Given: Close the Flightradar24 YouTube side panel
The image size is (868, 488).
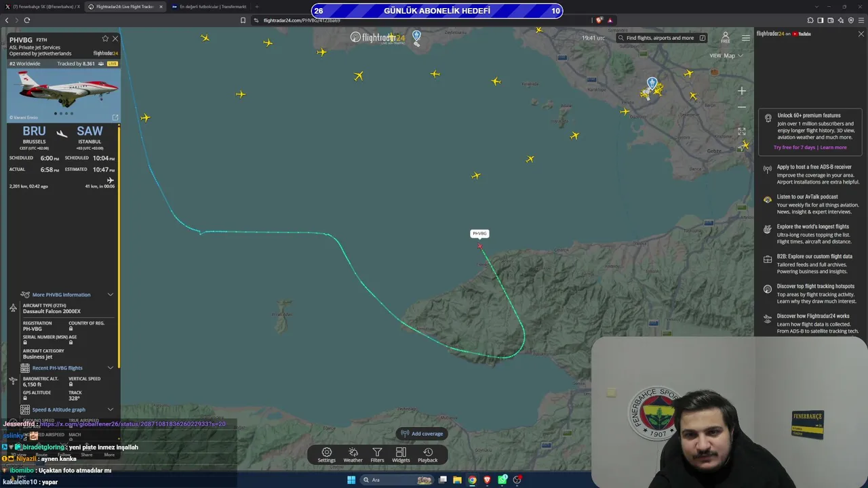Looking at the screenshot, I should coord(861,34).
